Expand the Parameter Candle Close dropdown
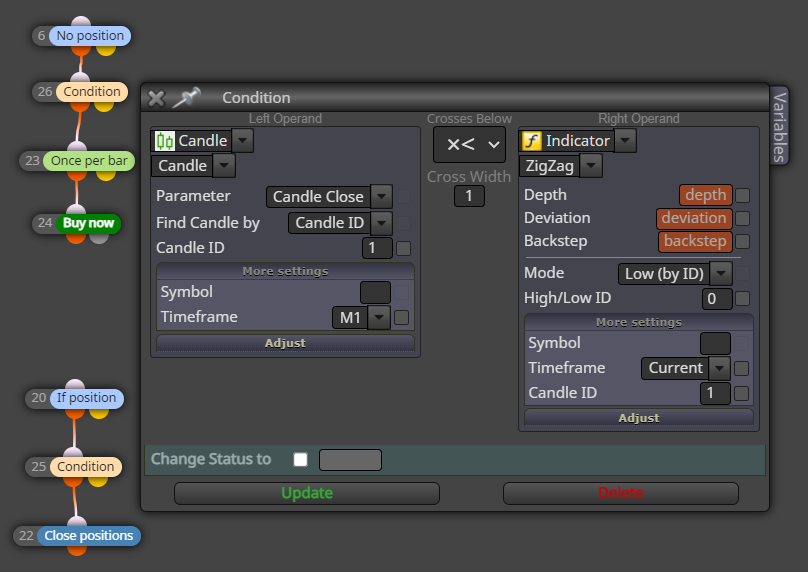 (382, 196)
